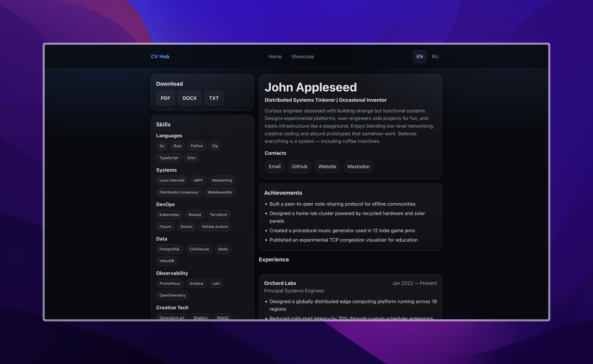The image size is (593, 364).
Task: Click the Distributed Systems Tinkerer subtitle
Action: (326, 100)
